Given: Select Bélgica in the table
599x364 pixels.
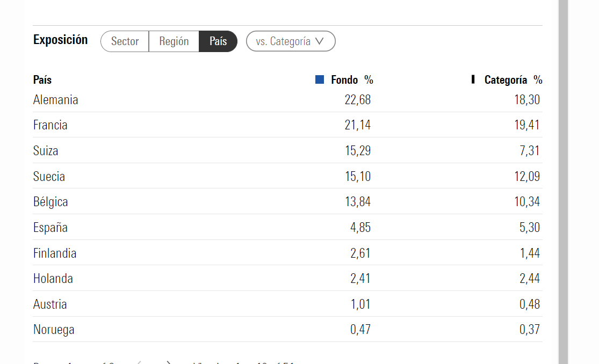Looking at the screenshot, I should 50,202.
